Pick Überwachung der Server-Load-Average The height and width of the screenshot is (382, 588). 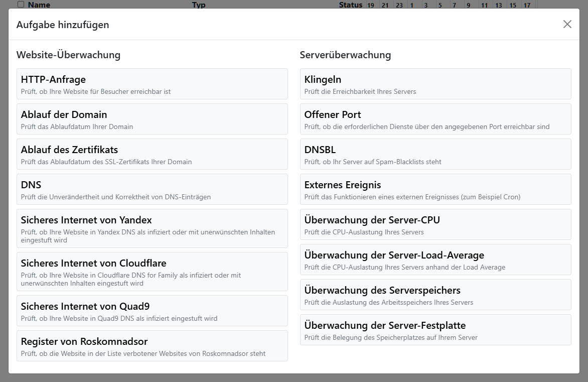pos(435,260)
